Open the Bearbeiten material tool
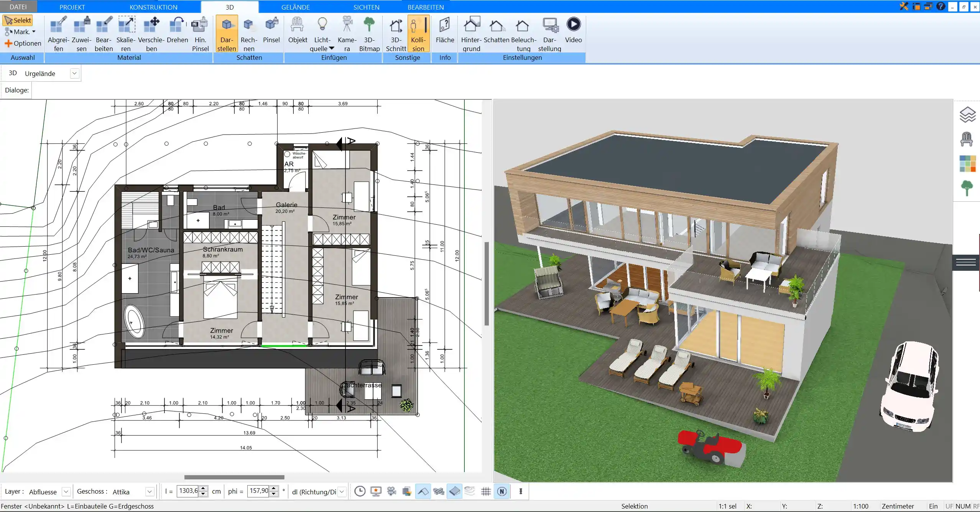980x512 pixels. click(x=104, y=34)
